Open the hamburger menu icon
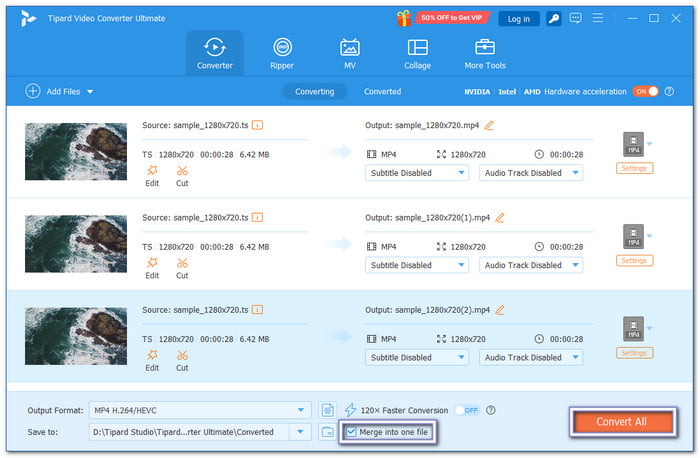The height and width of the screenshot is (458, 700). coord(597,18)
